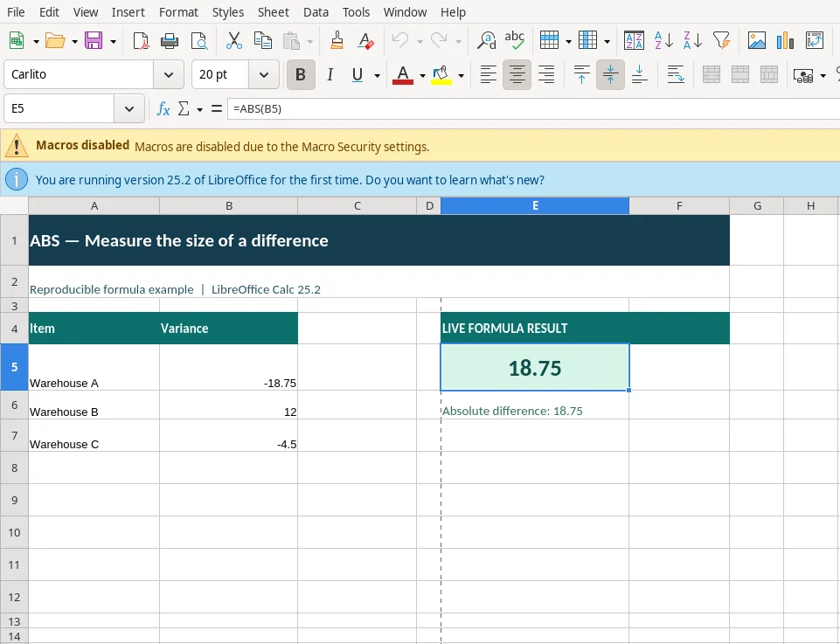Click the Save document icon
The height and width of the screenshot is (644, 840).
click(94, 41)
